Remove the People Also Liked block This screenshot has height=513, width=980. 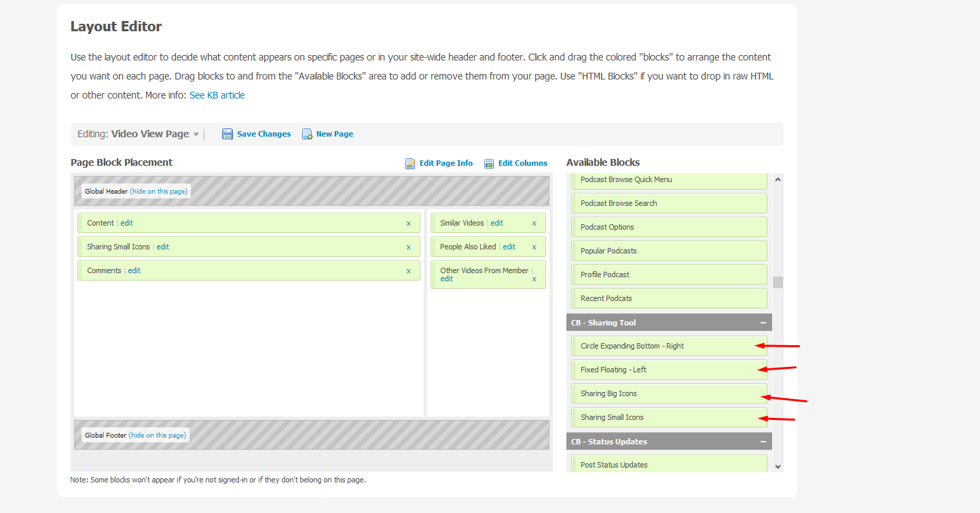(534, 247)
